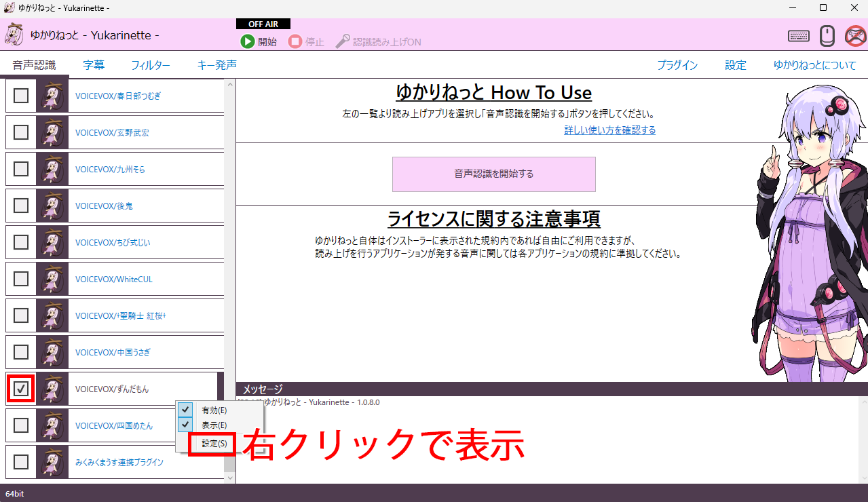This screenshot has height=502, width=868.
Task: Enable checkbox for VOICEVOX/春日部つむぎ
Action: (21, 96)
